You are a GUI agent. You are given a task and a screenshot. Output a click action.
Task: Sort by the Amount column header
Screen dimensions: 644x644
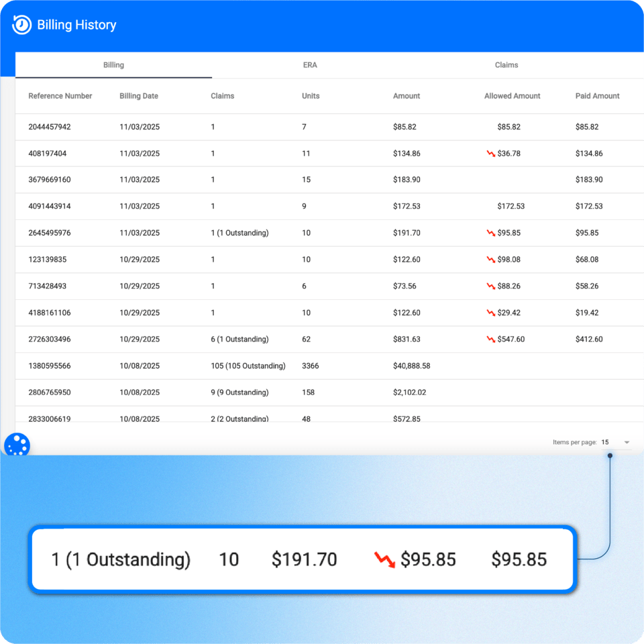407,96
